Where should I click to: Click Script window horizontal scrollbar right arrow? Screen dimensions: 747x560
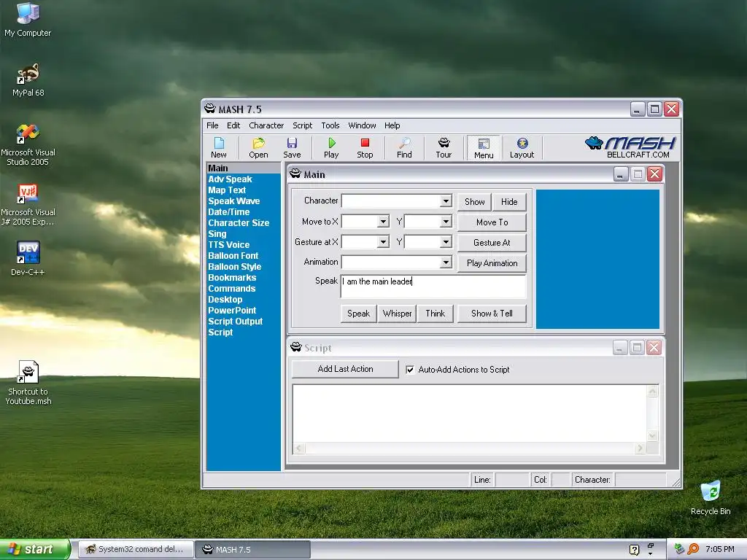(x=640, y=448)
